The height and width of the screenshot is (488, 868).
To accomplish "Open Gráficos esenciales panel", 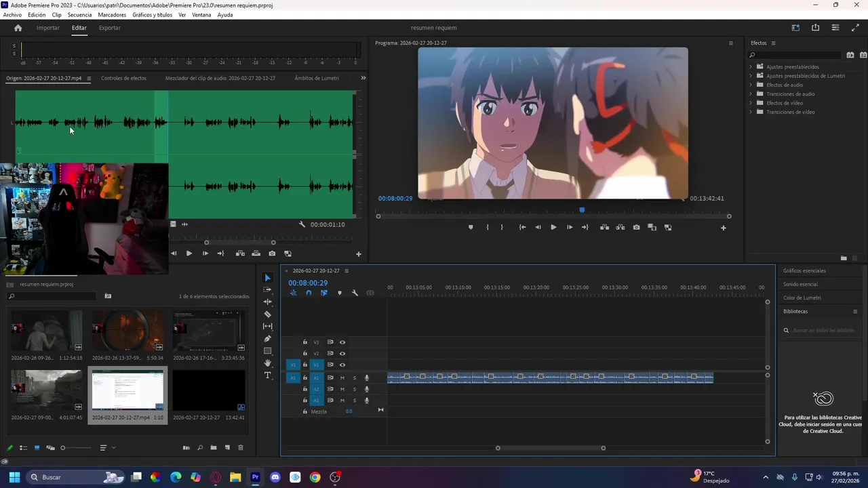I will pos(804,270).
